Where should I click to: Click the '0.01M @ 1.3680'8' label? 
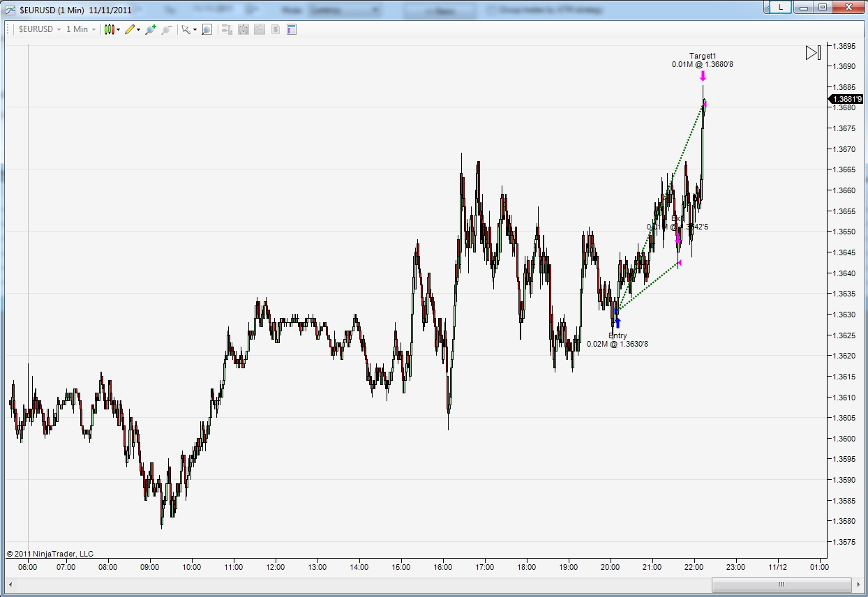[x=703, y=64]
